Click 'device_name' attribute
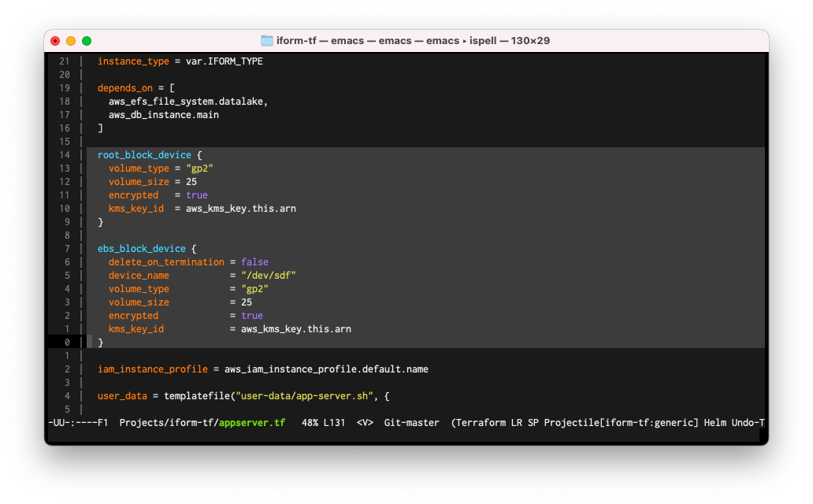This screenshot has height=504, width=813. (x=139, y=276)
